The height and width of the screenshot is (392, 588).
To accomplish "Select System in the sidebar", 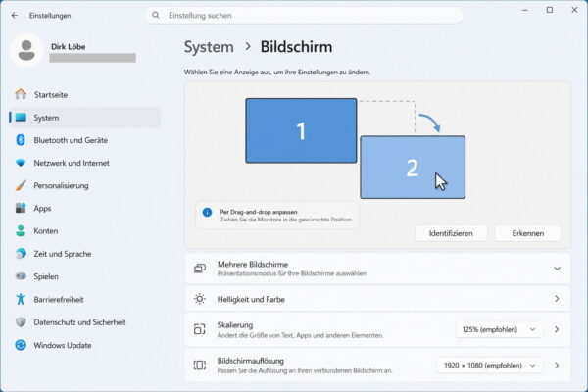I will tap(85, 118).
